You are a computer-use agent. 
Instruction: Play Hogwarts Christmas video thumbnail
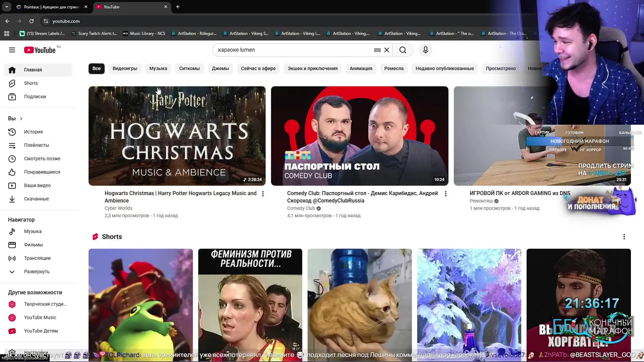[177, 136]
